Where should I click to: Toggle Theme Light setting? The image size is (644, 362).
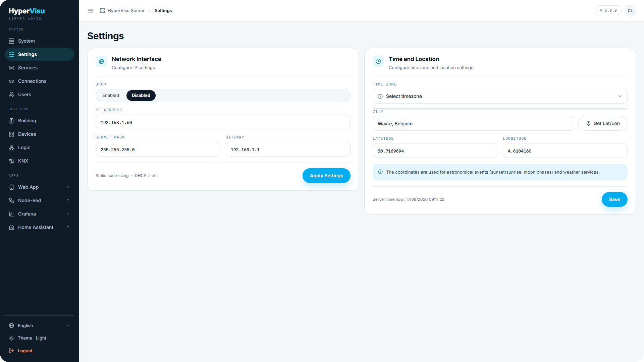[40, 338]
